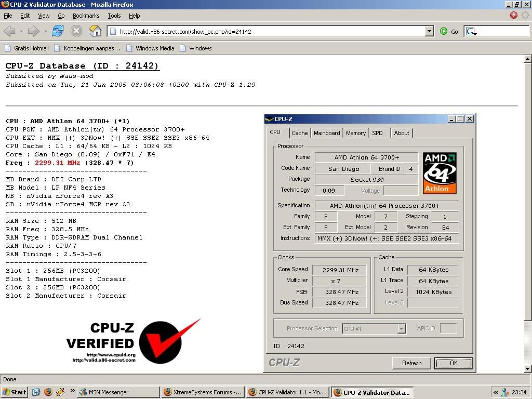
Task: Open the Bookmarks menu
Action: coord(86,16)
